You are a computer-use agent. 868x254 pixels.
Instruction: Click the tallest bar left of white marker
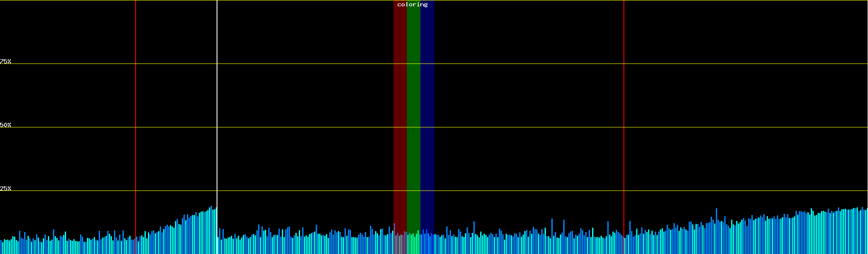(211, 231)
